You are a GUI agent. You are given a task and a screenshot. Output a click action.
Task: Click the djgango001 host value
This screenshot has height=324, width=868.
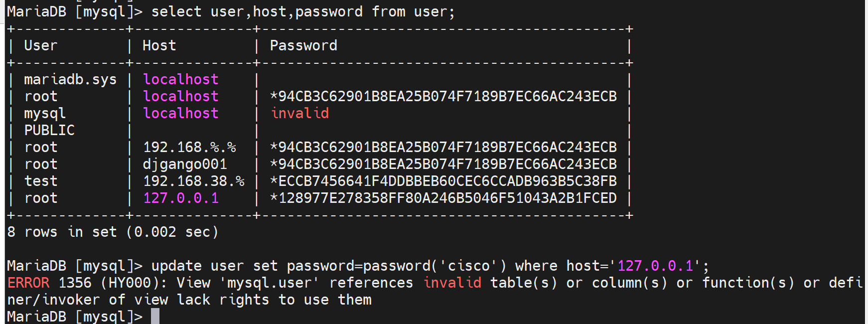[x=185, y=164]
